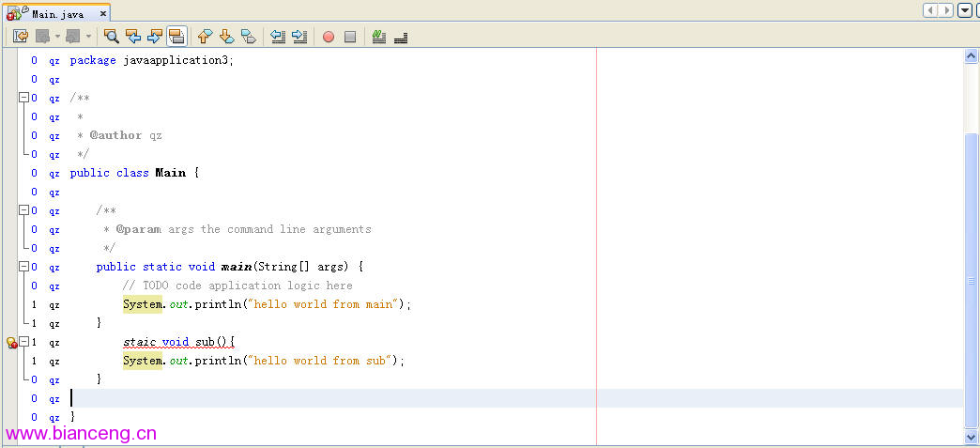Find the previous occurrence
The height and width of the screenshot is (448, 980).
tap(133, 37)
